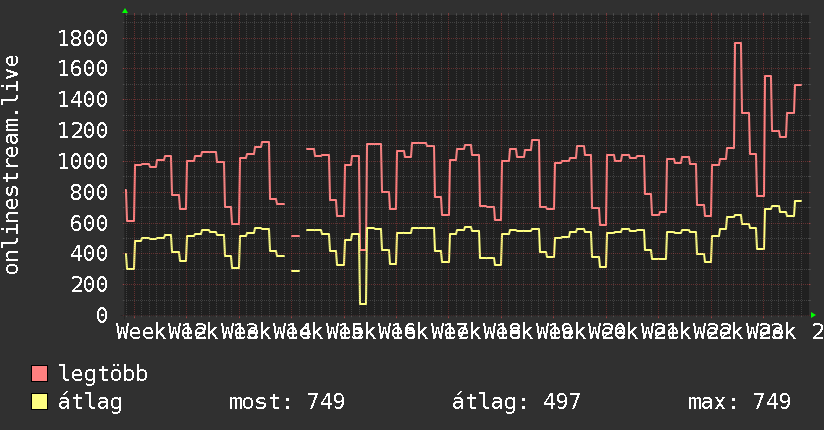Click the 400 y-axis label
824x430 pixels.
89,254
